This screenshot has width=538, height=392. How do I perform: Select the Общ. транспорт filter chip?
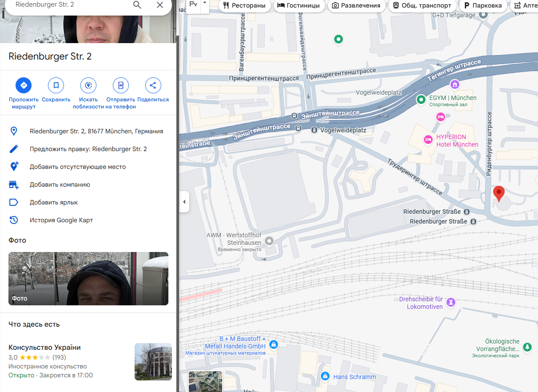pos(422,5)
